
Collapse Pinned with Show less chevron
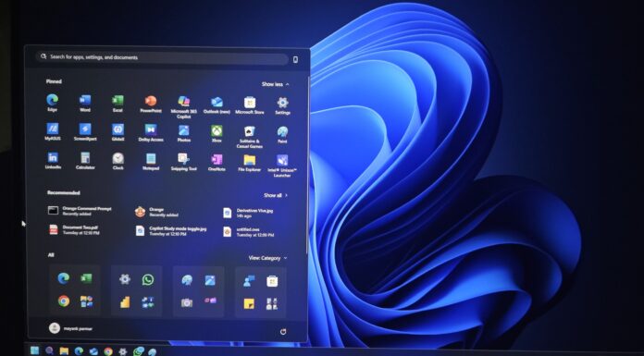click(x=276, y=84)
